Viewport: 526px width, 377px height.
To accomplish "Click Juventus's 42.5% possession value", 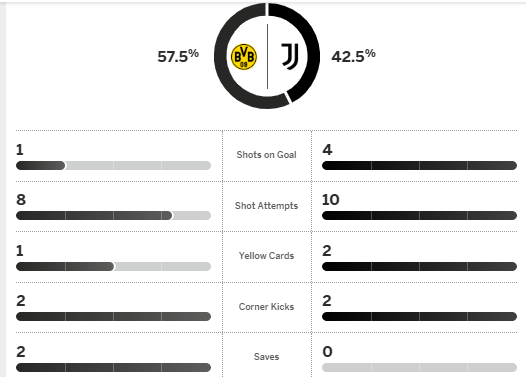I will [x=354, y=56].
